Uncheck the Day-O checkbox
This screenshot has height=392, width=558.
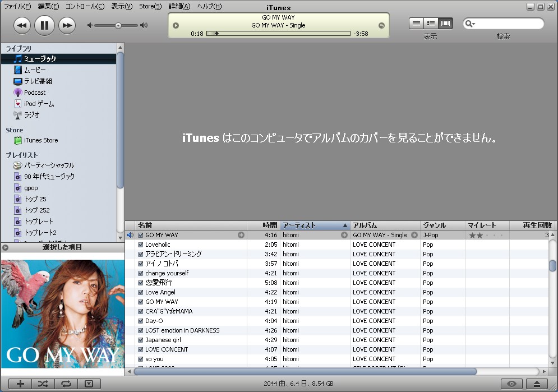click(141, 321)
